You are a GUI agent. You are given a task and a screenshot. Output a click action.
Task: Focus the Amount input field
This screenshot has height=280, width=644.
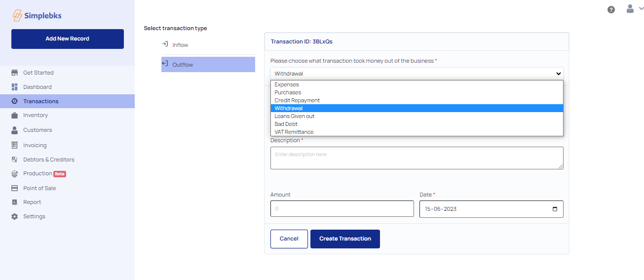[x=342, y=209]
